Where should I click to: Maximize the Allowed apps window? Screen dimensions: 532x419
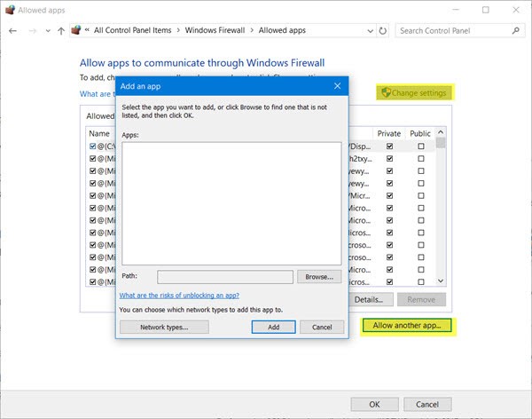(486, 10)
